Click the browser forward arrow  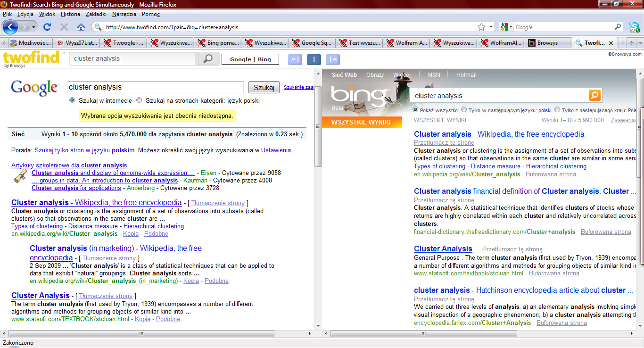point(25,27)
